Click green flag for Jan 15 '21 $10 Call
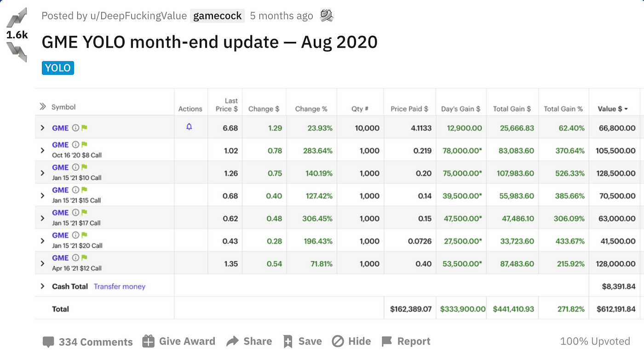The image size is (644, 357). pos(84,167)
